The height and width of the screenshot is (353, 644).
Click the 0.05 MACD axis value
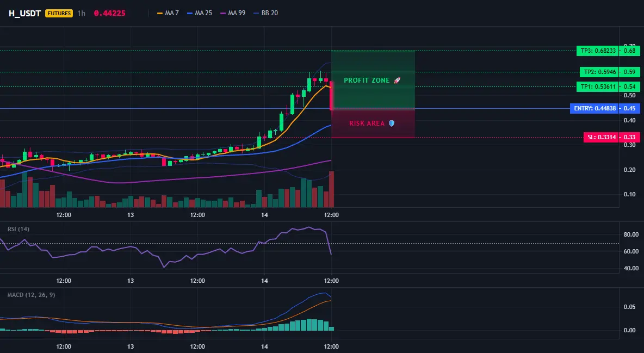630,307
